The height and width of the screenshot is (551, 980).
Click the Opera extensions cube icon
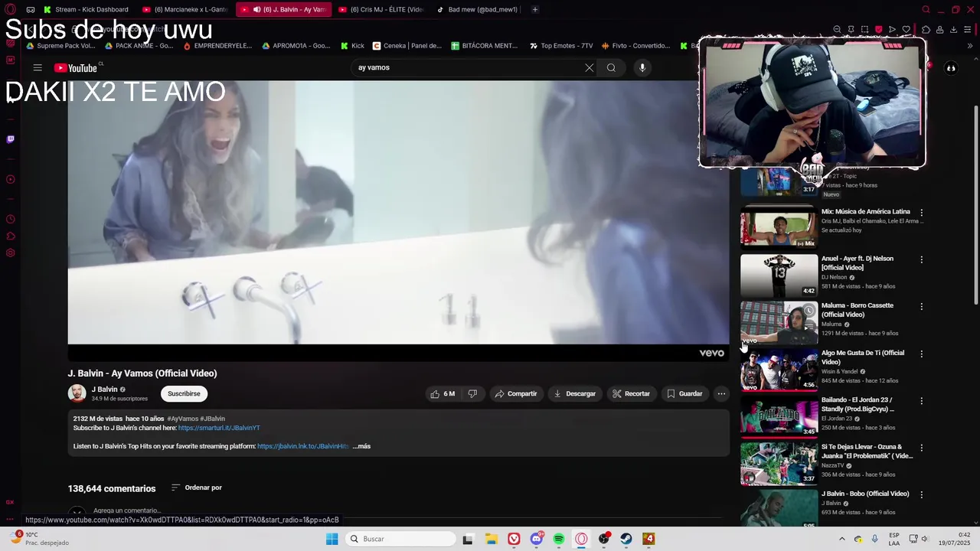coord(926,29)
